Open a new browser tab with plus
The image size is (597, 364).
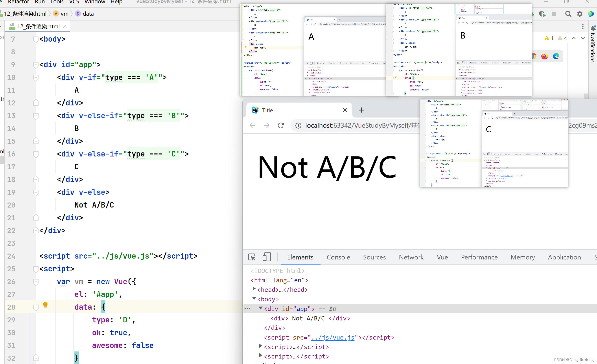[361, 110]
